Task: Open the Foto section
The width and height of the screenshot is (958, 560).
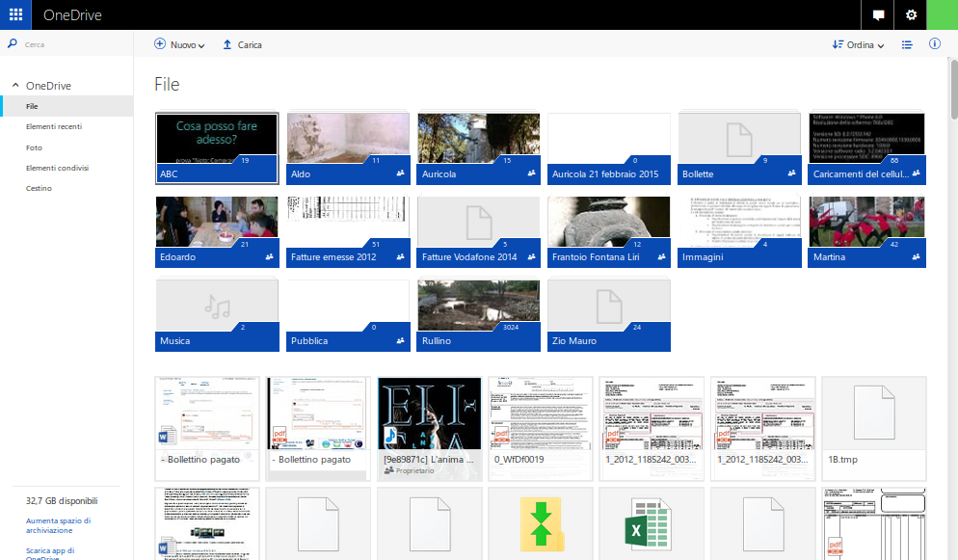Action: tap(35, 147)
